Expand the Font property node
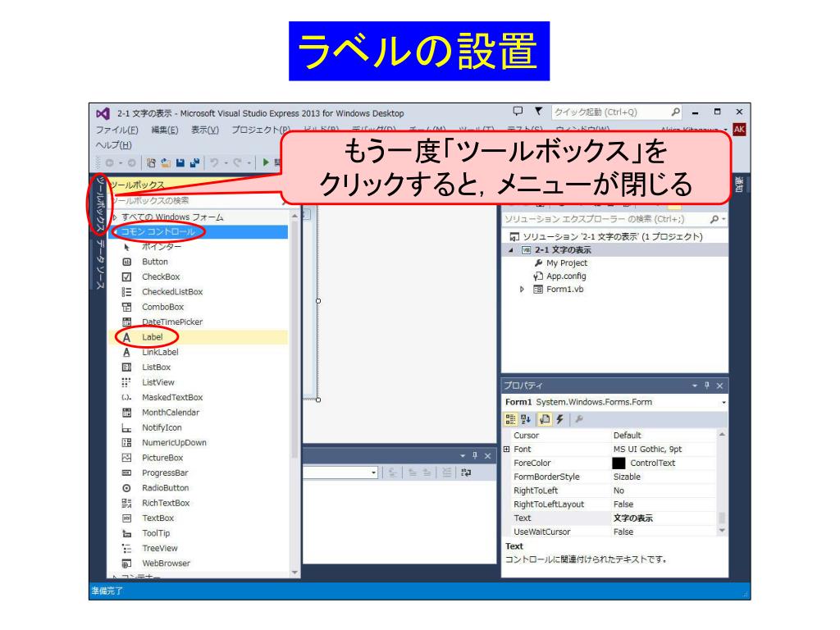Screen dimensions: 840x630 point(507,449)
